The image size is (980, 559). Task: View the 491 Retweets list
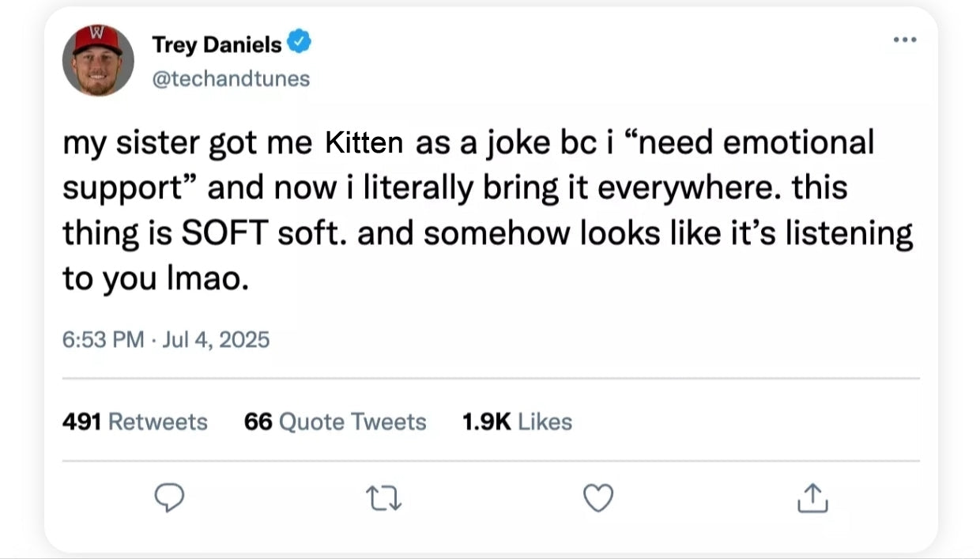click(x=134, y=422)
